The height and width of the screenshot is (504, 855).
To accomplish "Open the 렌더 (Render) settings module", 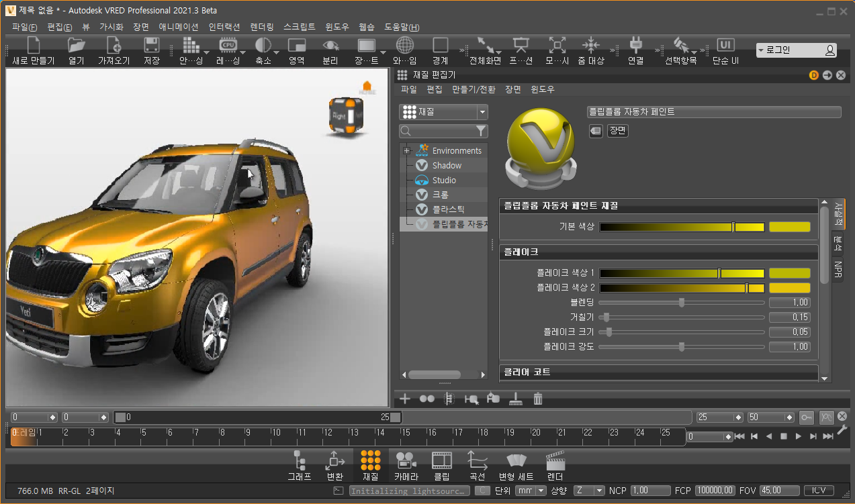I will coord(555,466).
